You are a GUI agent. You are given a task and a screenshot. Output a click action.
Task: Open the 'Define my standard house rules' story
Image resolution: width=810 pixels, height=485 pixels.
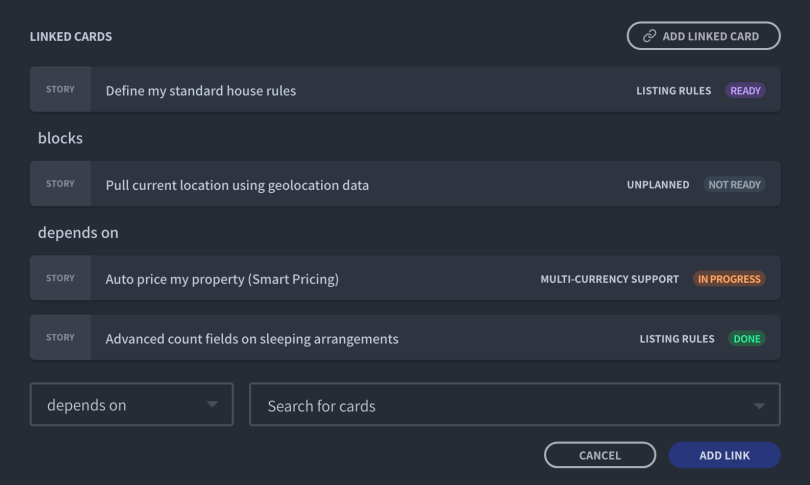(x=405, y=89)
